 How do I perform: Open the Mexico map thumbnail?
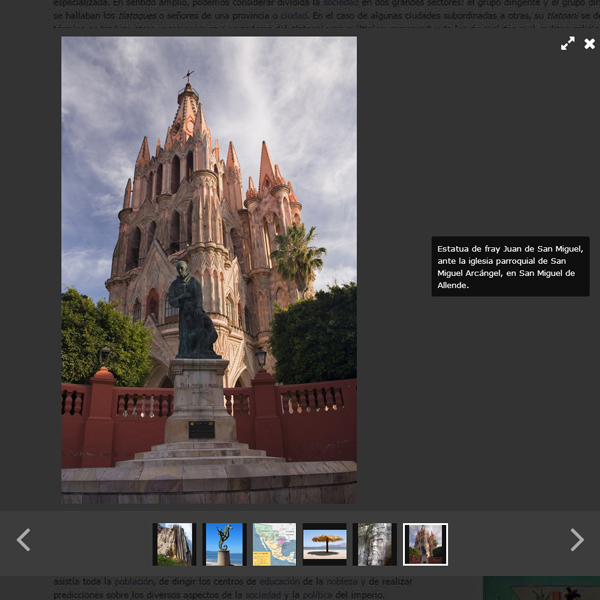[x=274, y=544]
